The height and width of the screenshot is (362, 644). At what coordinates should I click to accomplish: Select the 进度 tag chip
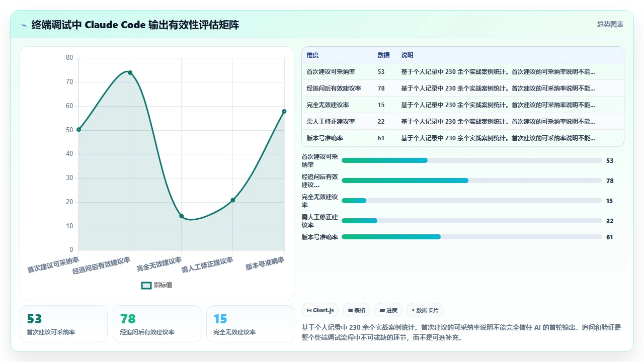(388, 310)
